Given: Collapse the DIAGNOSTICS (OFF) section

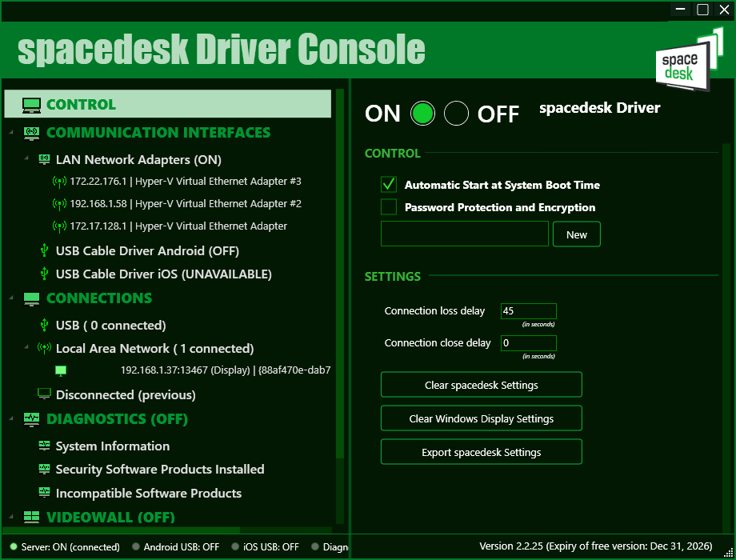Looking at the screenshot, I should click(x=11, y=418).
